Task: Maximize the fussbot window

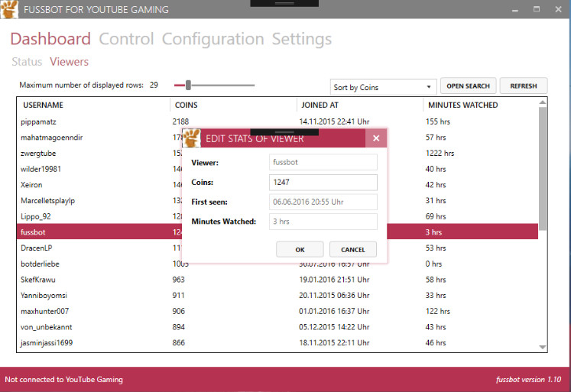Action: (x=537, y=9)
